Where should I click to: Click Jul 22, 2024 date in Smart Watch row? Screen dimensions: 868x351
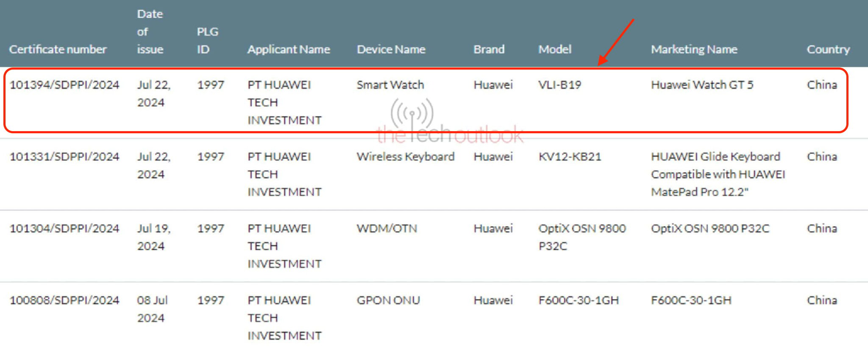point(153,94)
